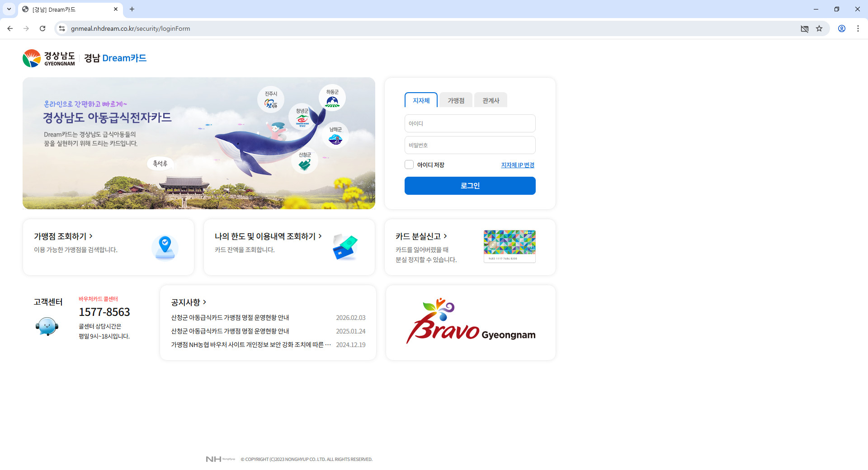Click the 촉석루 label on banner
868x470 pixels.
[160, 164]
